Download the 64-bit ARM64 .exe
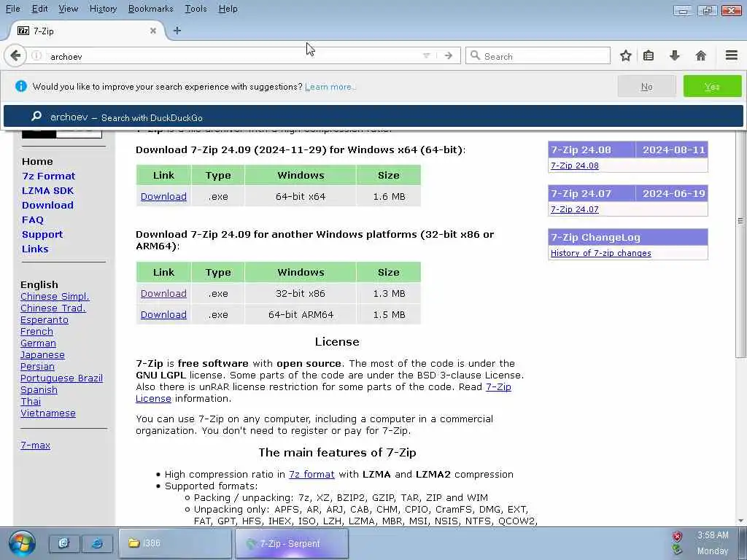This screenshot has width=747, height=560. coord(163,314)
